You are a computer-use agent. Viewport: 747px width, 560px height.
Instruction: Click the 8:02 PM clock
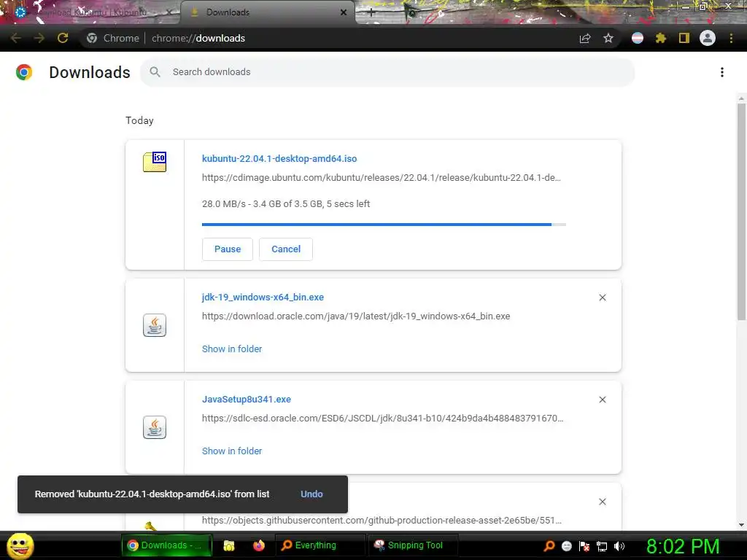(x=683, y=546)
